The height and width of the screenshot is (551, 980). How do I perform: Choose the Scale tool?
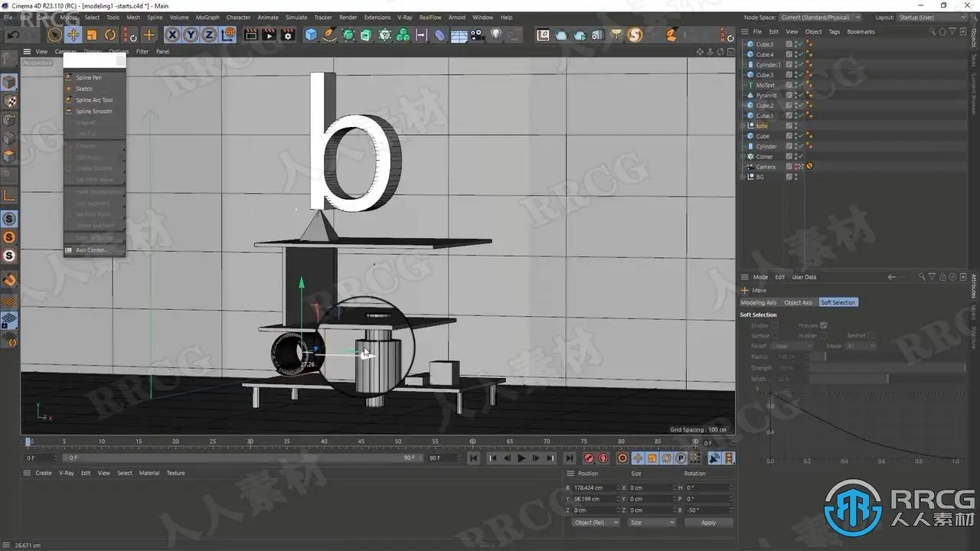coord(91,34)
